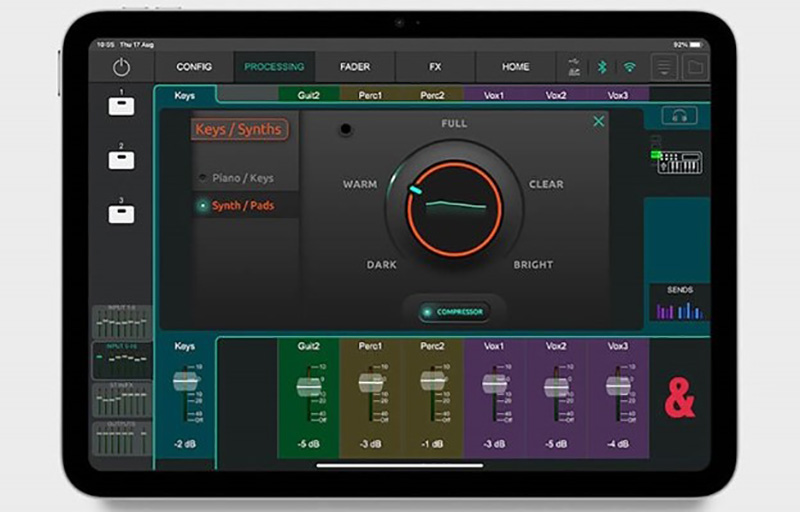
Task: Click the Guit2 -5 dB level value
Action: pos(309,444)
